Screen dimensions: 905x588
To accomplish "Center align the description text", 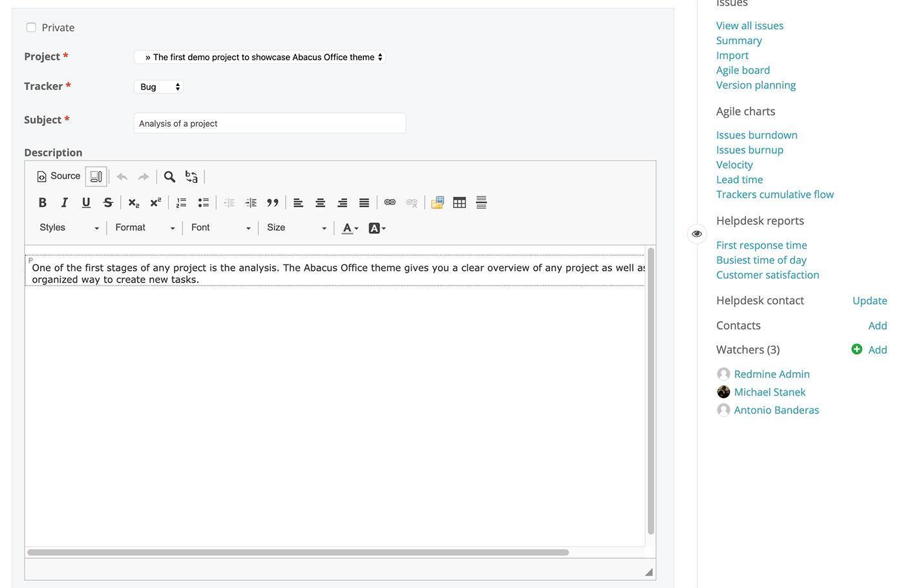I will [320, 203].
